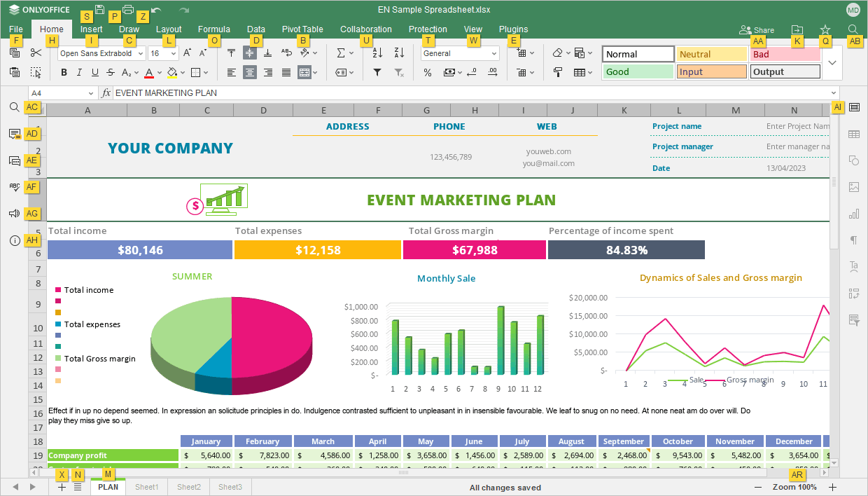Toggle Align center horizontal alignment
Viewport: 868px width, 496px height.
click(x=250, y=72)
